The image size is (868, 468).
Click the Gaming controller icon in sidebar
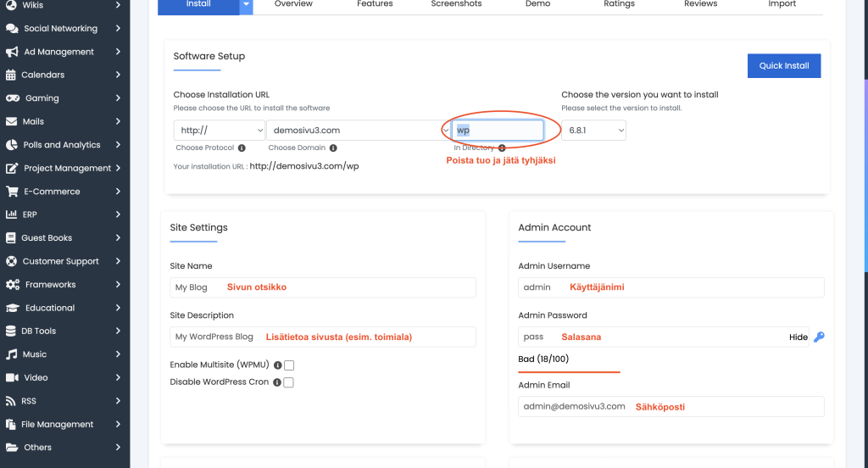click(x=13, y=98)
